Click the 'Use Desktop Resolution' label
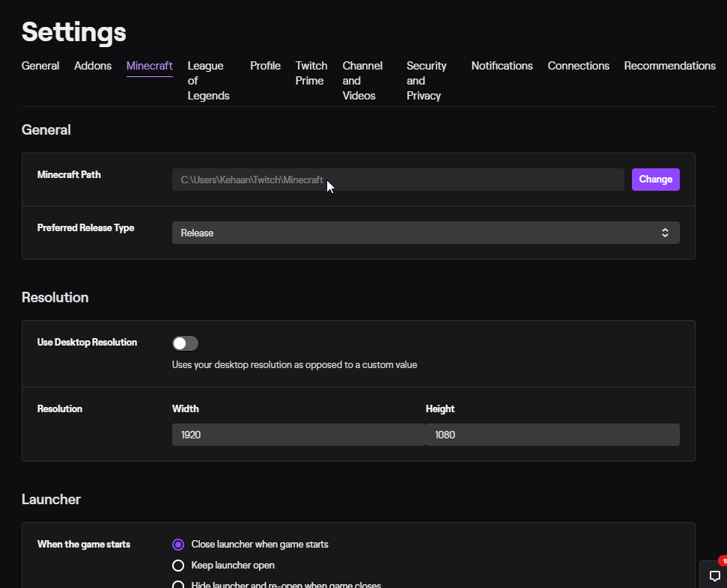 [x=87, y=343]
